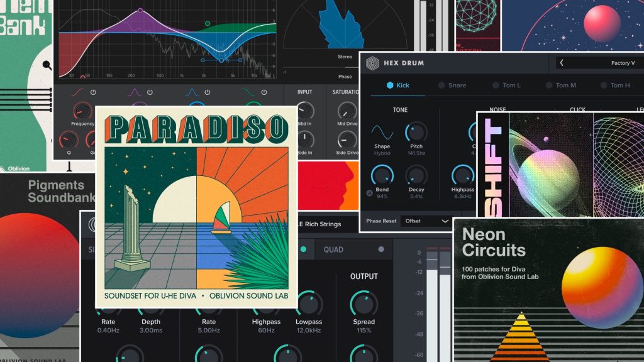Click the green high-shelf band shape icon
The height and width of the screenshot is (362, 644).
pyautogui.click(x=248, y=92)
